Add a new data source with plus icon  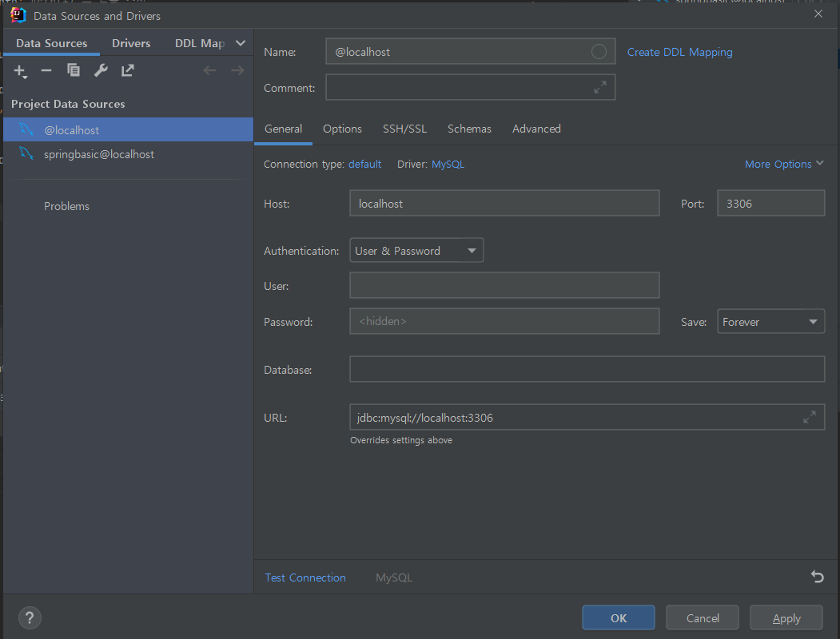(x=20, y=71)
